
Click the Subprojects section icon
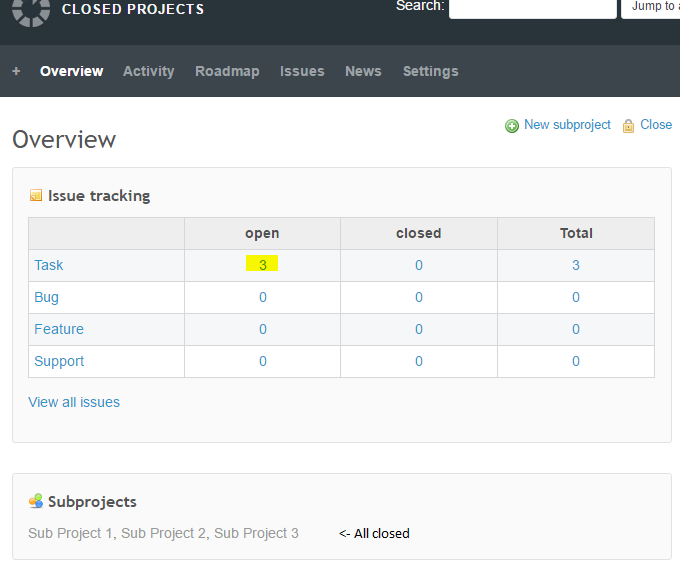[x=36, y=502]
